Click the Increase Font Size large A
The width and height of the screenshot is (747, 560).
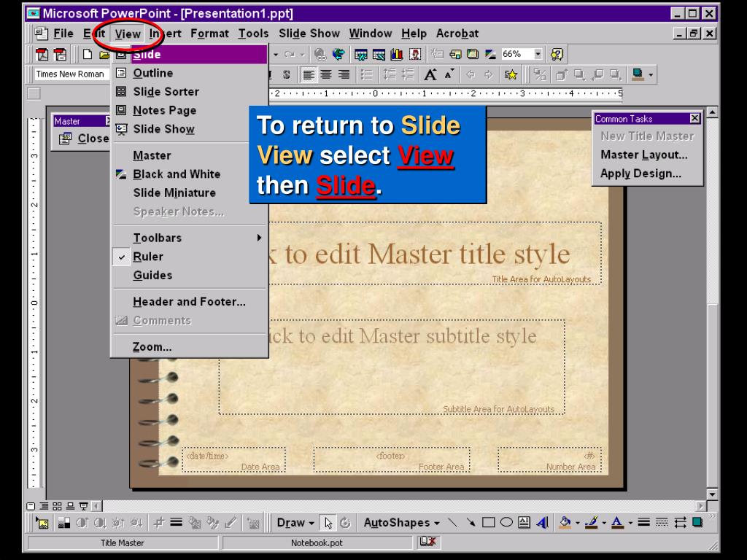[x=430, y=75]
